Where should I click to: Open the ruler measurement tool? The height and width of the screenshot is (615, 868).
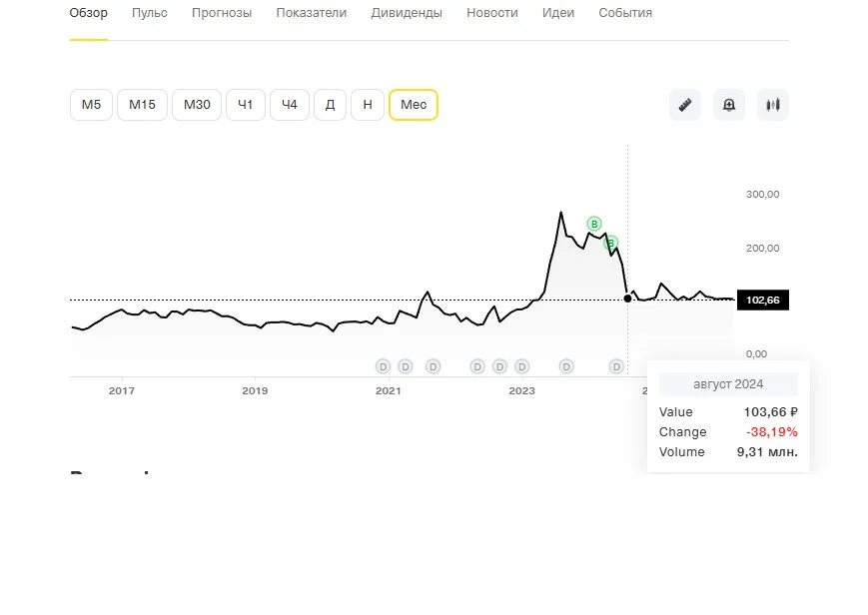pyautogui.click(x=685, y=105)
